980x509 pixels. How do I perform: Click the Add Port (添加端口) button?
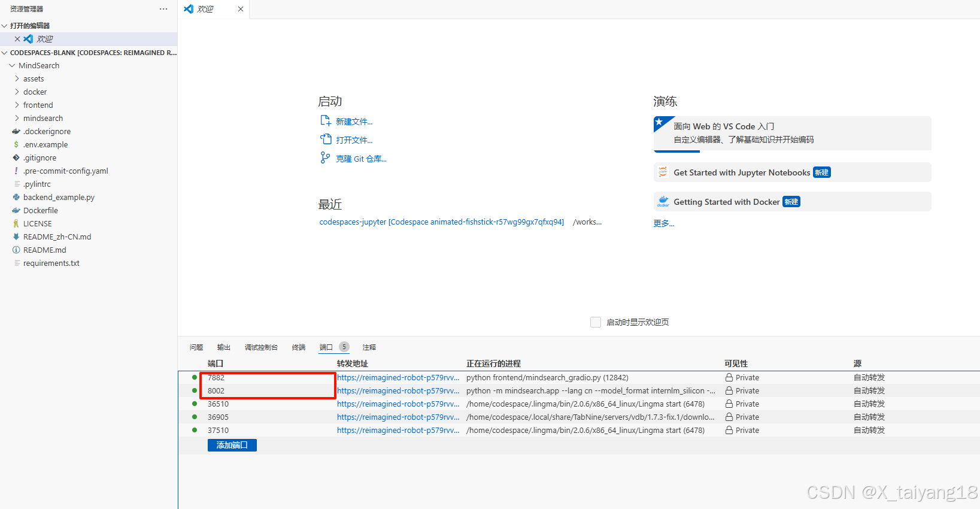(232, 445)
